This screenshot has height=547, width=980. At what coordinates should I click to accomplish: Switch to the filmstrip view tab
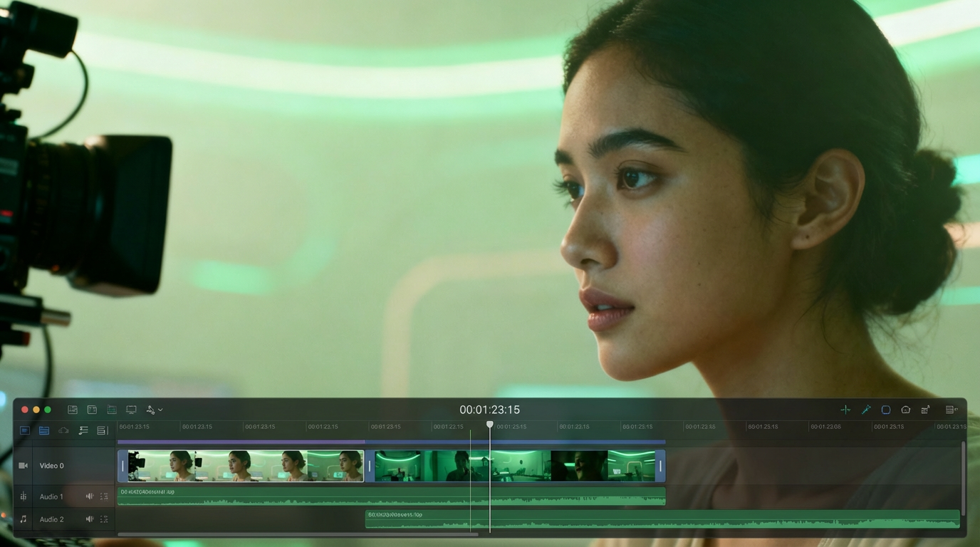[25, 430]
